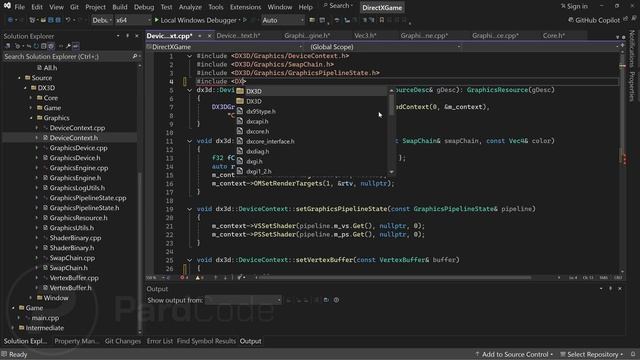
Task: Pin the Output panel
Action: point(611,289)
